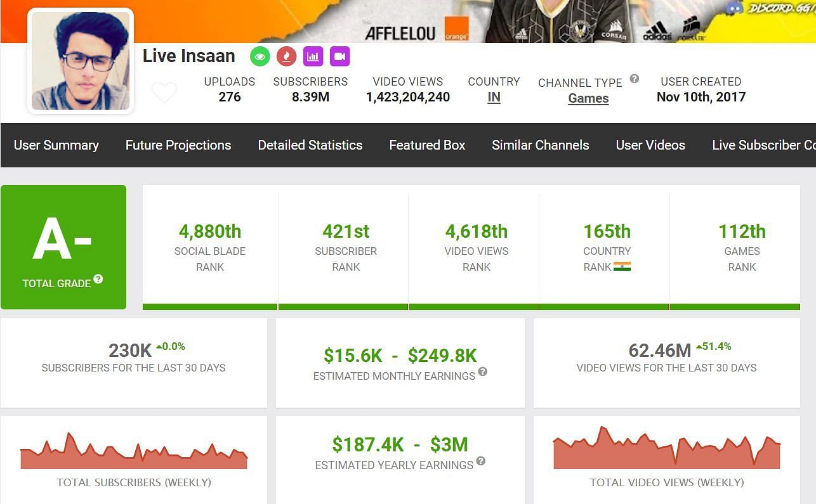Toggle the heart favorite icon
The image size is (816, 504).
(x=164, y=93)
